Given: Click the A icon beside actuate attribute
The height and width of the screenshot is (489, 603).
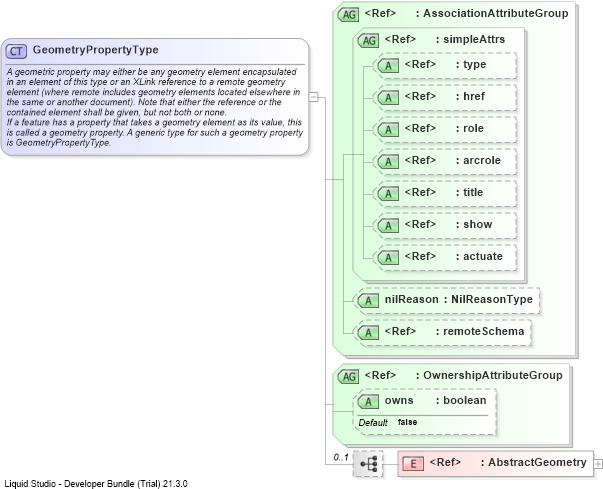Looking at the screenshot, I should pyautogui.click(x=388, y=257).
